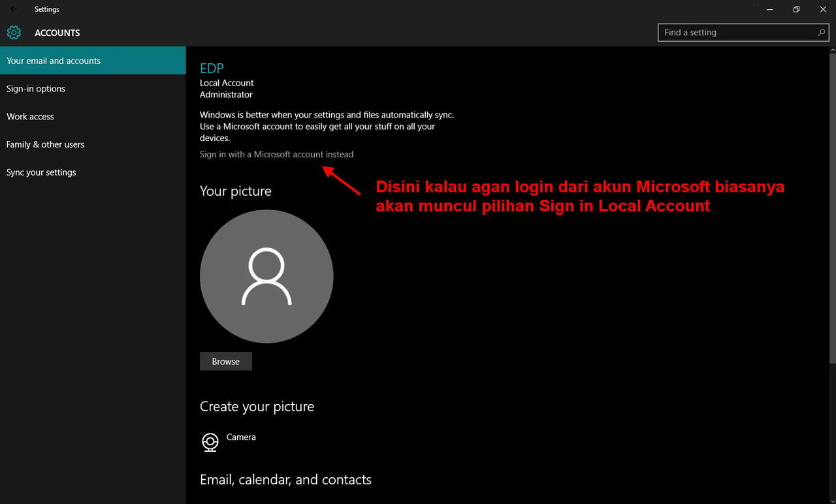Go back using the arrow icon
Screen dimensions: 836x504
tap(14, 9)
